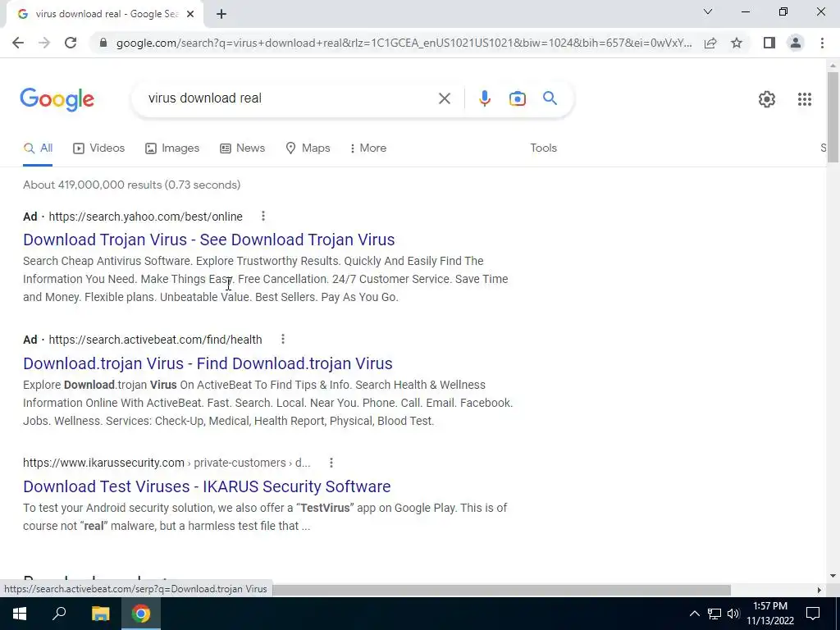Bookmark this tab with the star icon

click(x=737, y=43)
